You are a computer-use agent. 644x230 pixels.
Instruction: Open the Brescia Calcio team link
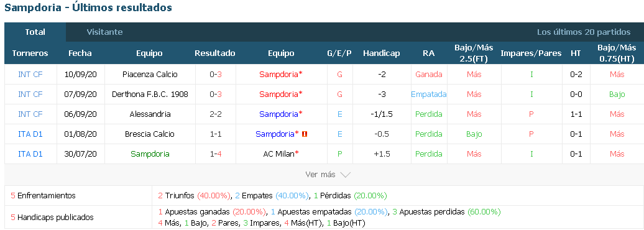(x=150, y=134)
